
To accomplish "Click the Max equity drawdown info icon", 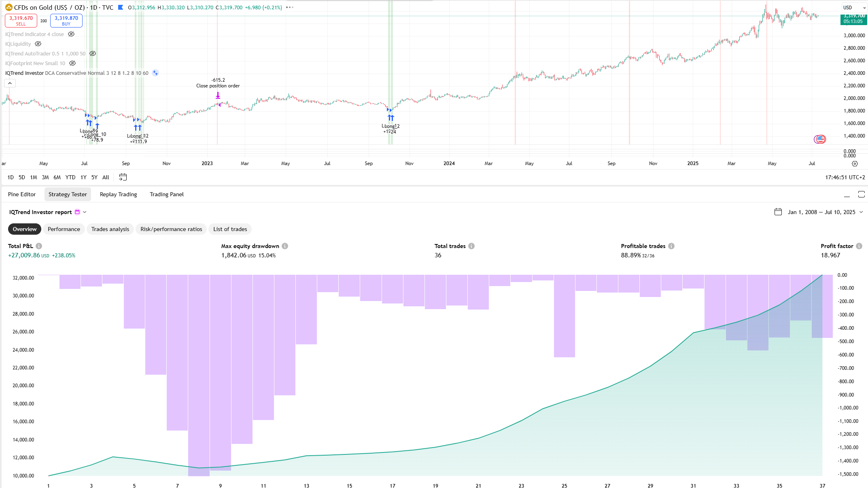I will coord(285,246).
